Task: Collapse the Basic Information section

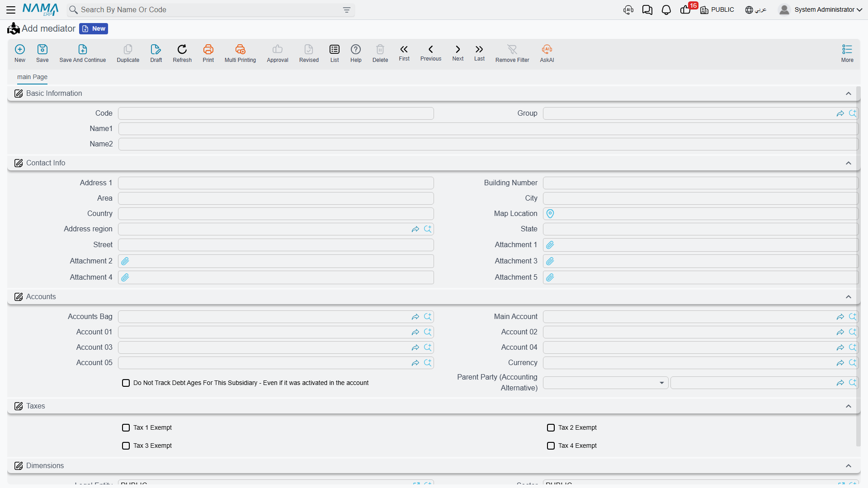Action: coord(849,94)
